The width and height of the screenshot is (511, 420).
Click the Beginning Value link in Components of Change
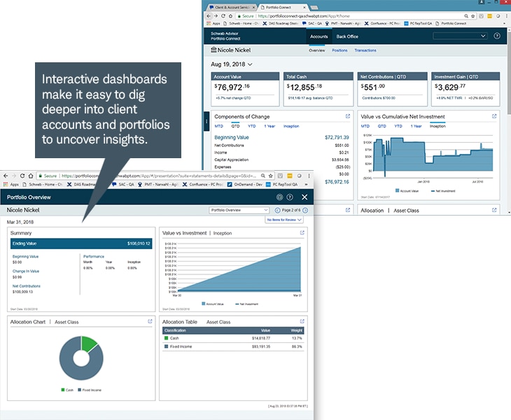tap(232, 137)
